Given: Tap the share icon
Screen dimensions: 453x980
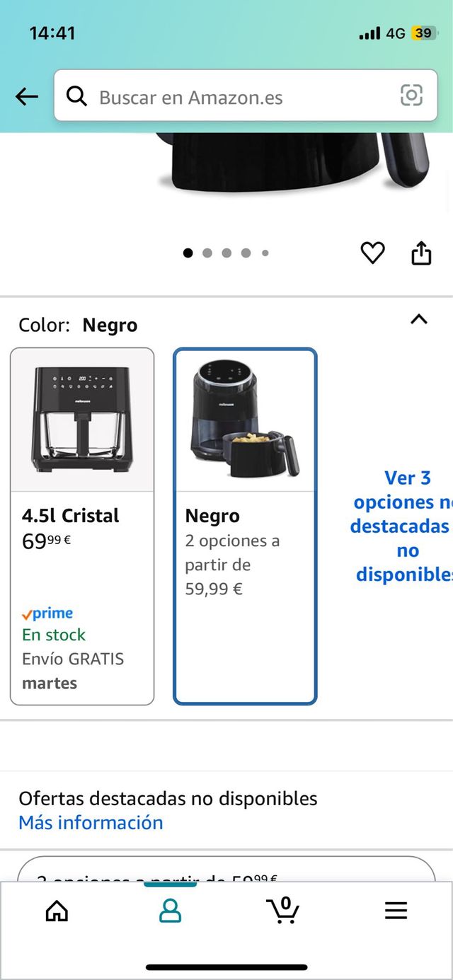Looking at the screenshot, I should [x=421, y=253].
